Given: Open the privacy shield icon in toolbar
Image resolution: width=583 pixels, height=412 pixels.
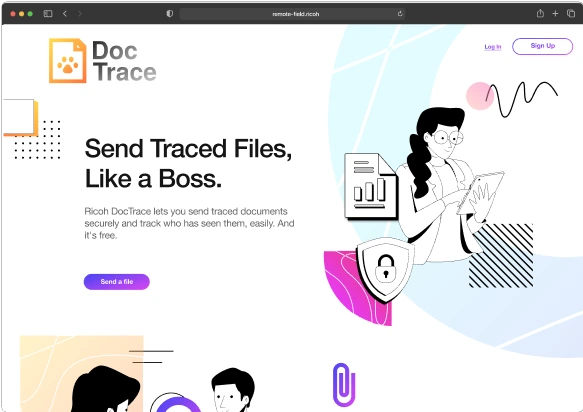Looking at the screenshot, I should (170, 14).
